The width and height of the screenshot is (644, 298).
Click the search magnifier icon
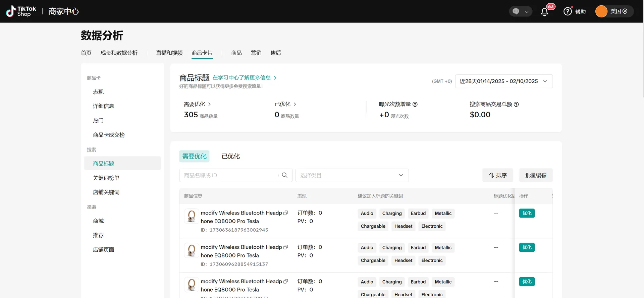(285, 175)
